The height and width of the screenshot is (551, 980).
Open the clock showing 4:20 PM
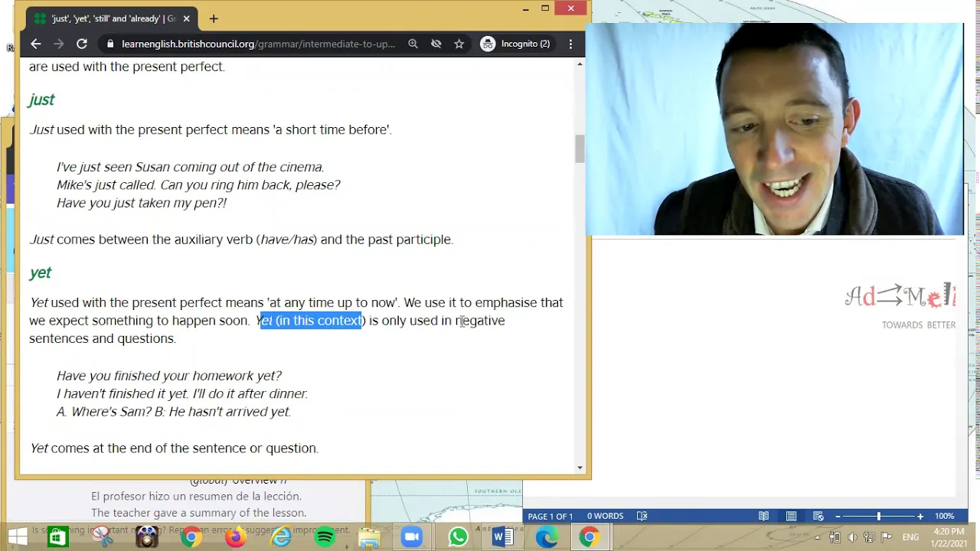(x=949, y=537)
